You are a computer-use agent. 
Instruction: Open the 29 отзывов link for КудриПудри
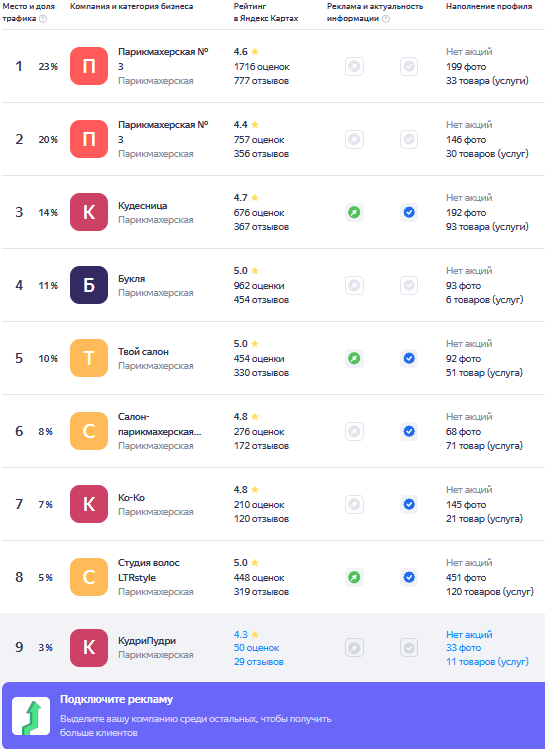[259, 662]
